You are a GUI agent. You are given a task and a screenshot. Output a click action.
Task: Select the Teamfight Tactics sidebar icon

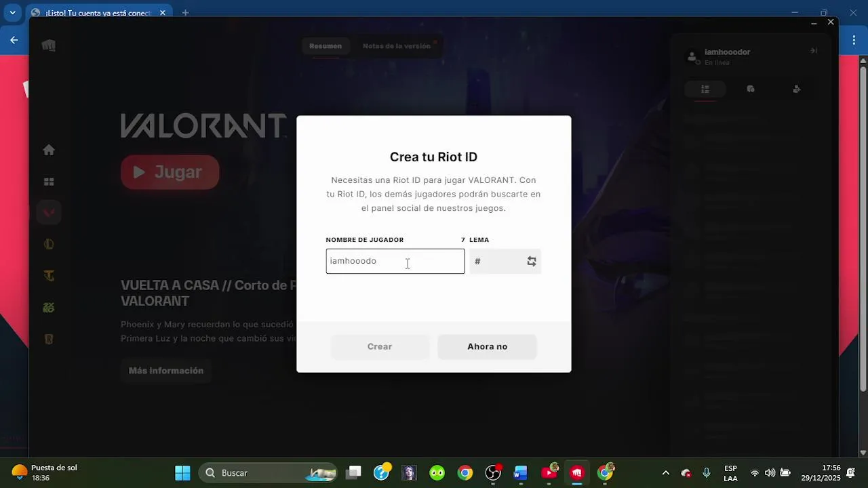[x=49, y=276]
